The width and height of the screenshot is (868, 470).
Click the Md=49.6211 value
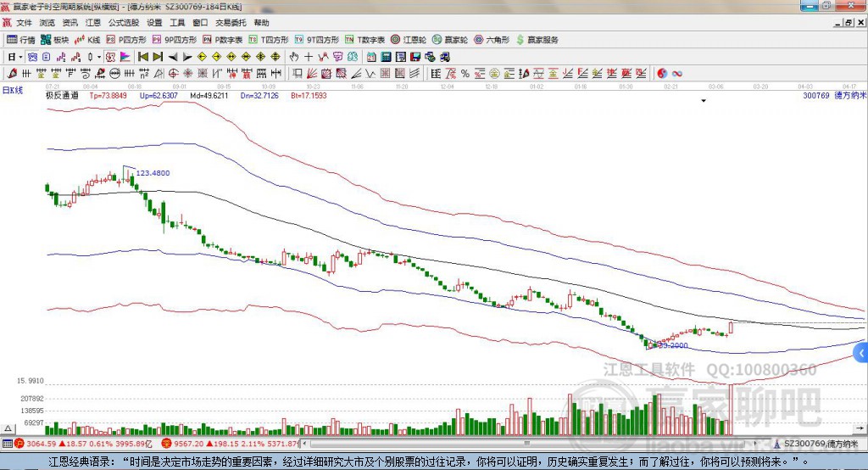[209, 95]
